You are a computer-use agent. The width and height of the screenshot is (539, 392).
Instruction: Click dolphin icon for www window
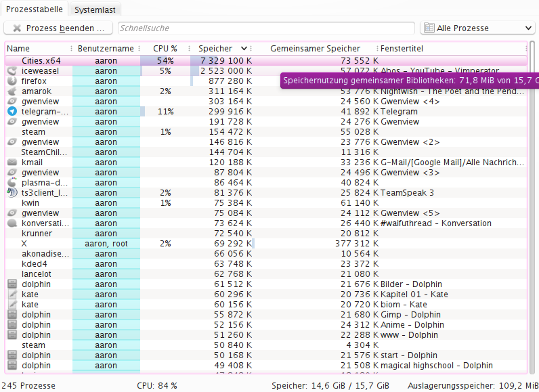(x=12, y=335)
